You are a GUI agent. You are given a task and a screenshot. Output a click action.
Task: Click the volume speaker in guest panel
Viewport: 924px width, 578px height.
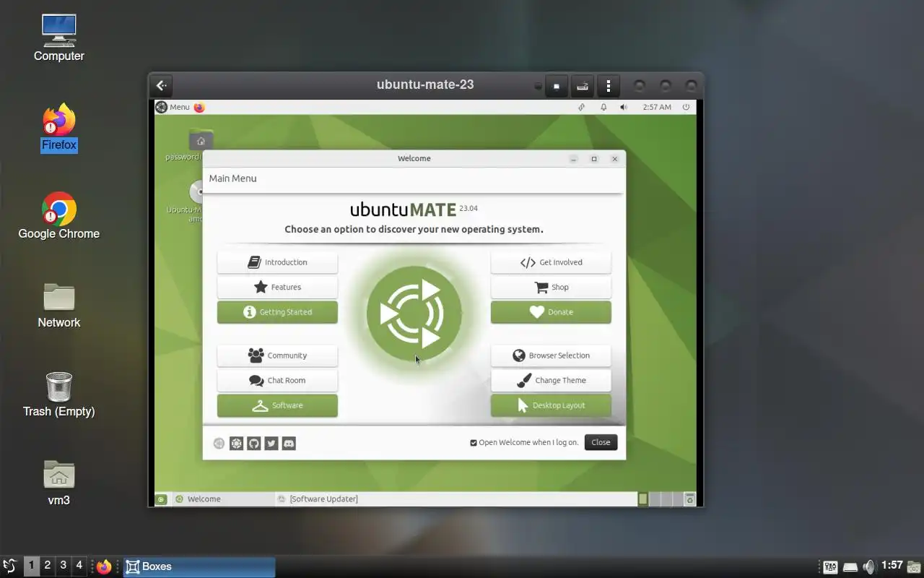pos(624,107)
